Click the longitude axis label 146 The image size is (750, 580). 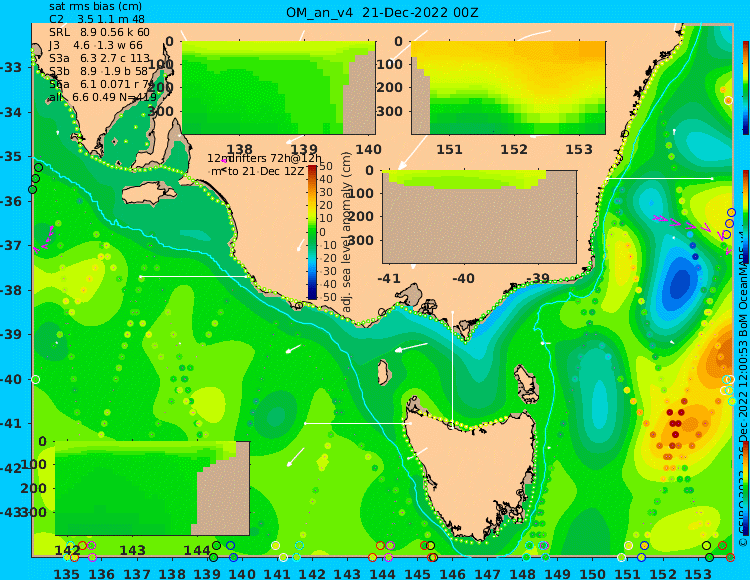click(x=452, y=573)
